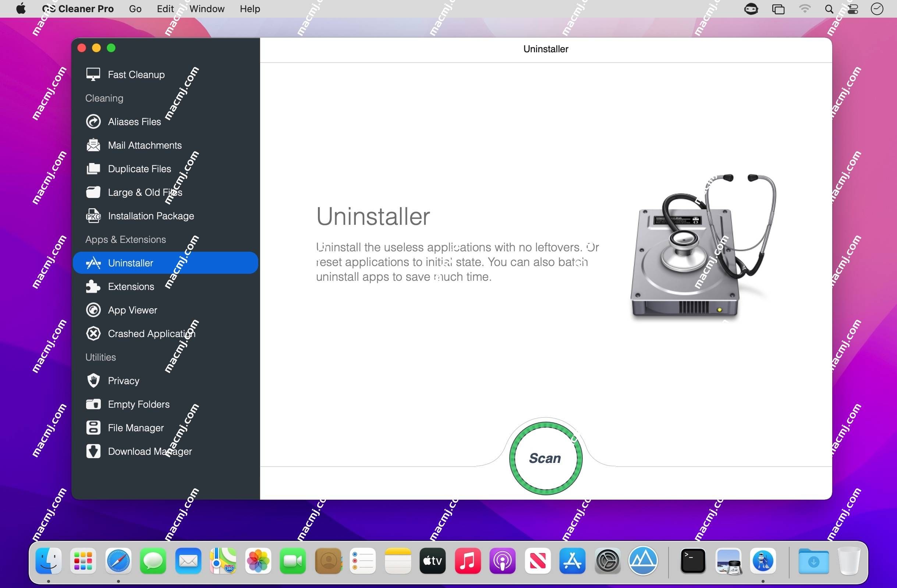Select Empty Folders utility option
This screenshot has height=588, width=897.
pos(138,404)
